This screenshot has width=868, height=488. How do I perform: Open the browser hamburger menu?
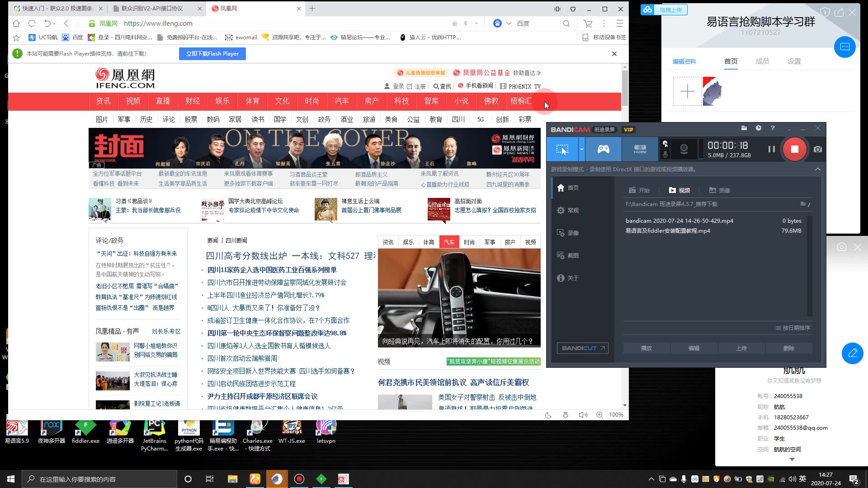(620, 23)
